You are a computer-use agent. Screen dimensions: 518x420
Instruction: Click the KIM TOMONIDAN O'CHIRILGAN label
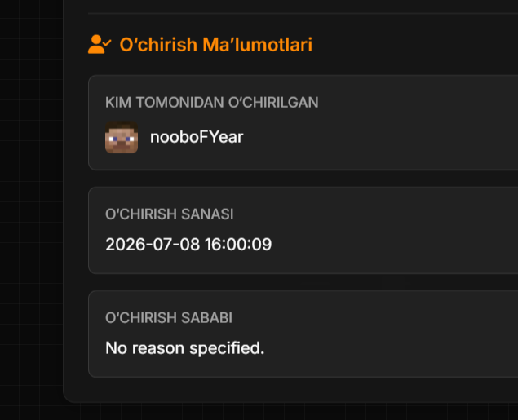point(212,103)
